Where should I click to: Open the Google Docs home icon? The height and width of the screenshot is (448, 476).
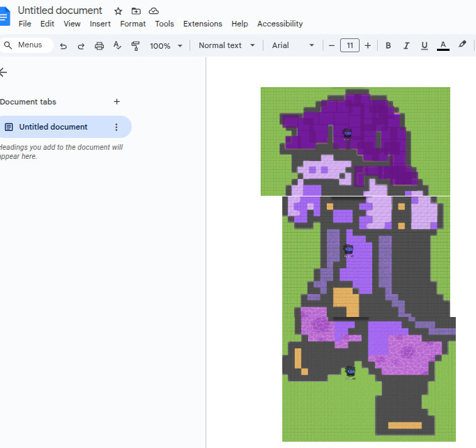click(4, 15)
